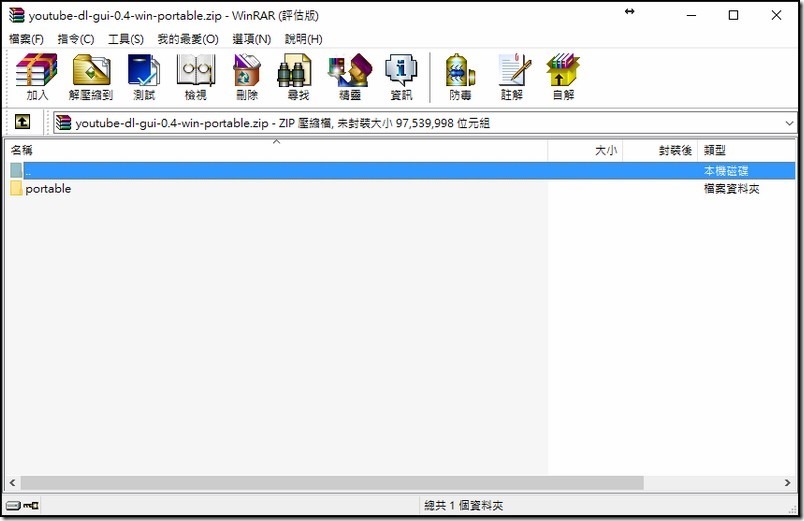This screenshot has width=804, height=521.
Task: Go up one folder level arrow button
Action: pos(22,122)
